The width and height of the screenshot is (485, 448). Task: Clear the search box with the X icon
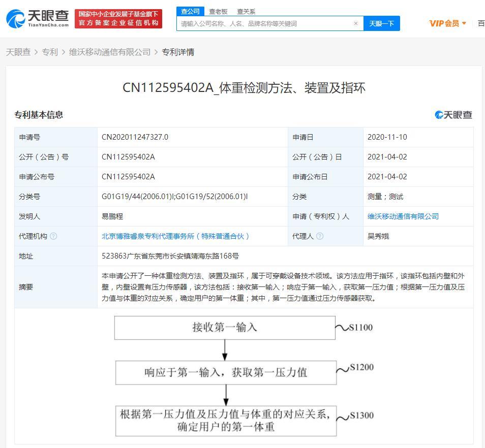tap(356, 23)
